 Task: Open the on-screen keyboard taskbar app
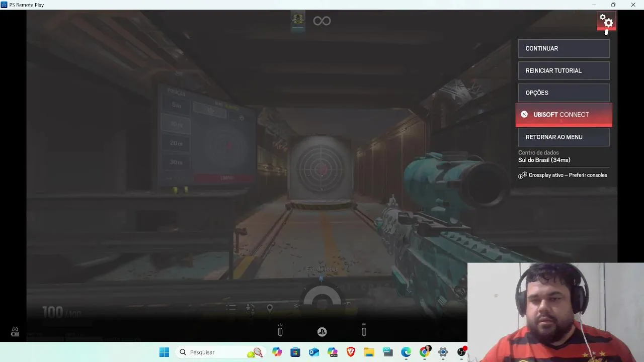[x=387, y=352]
